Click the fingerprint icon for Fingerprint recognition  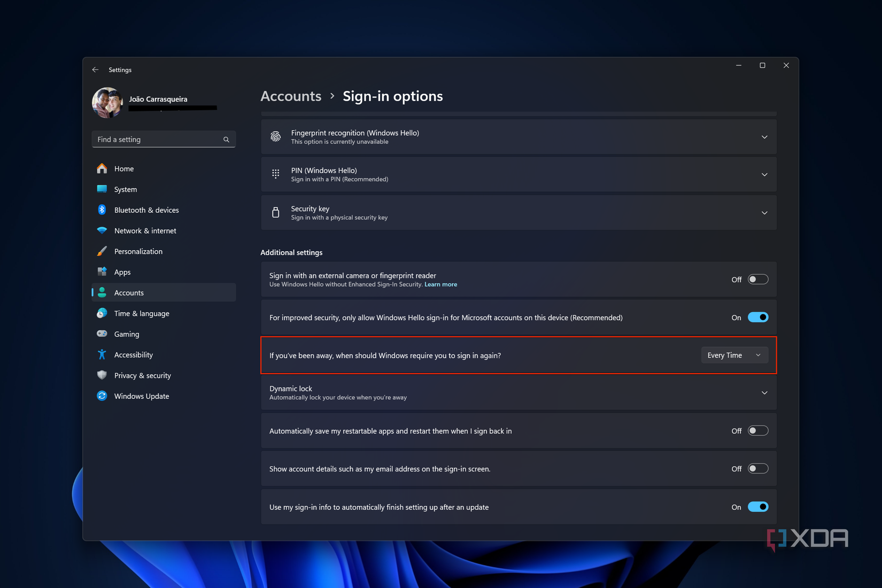coord(275,136)
